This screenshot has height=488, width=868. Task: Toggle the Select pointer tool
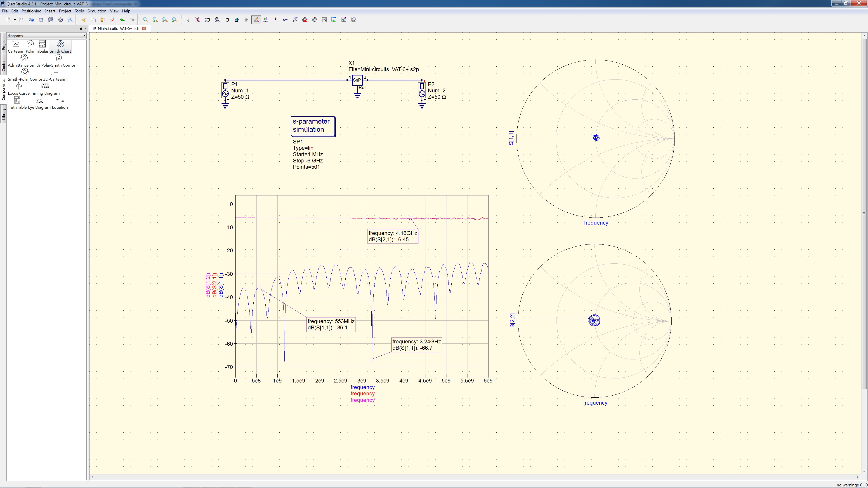point(188,20)
